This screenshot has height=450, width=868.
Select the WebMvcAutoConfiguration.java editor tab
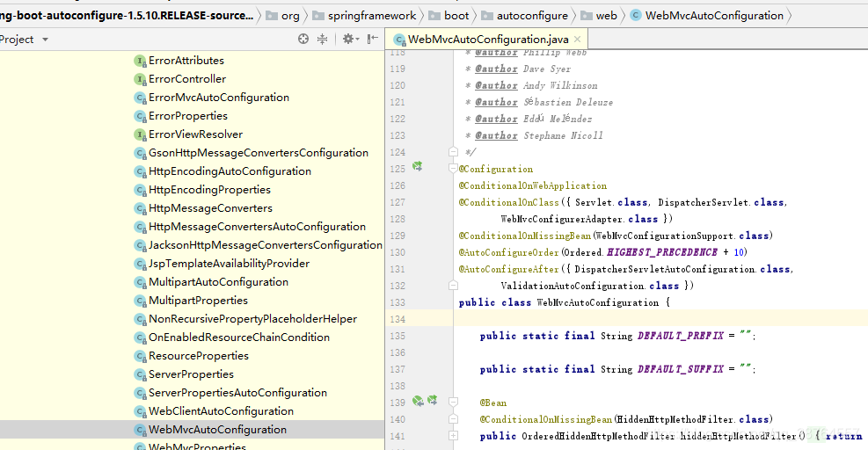tap(488, 39)
